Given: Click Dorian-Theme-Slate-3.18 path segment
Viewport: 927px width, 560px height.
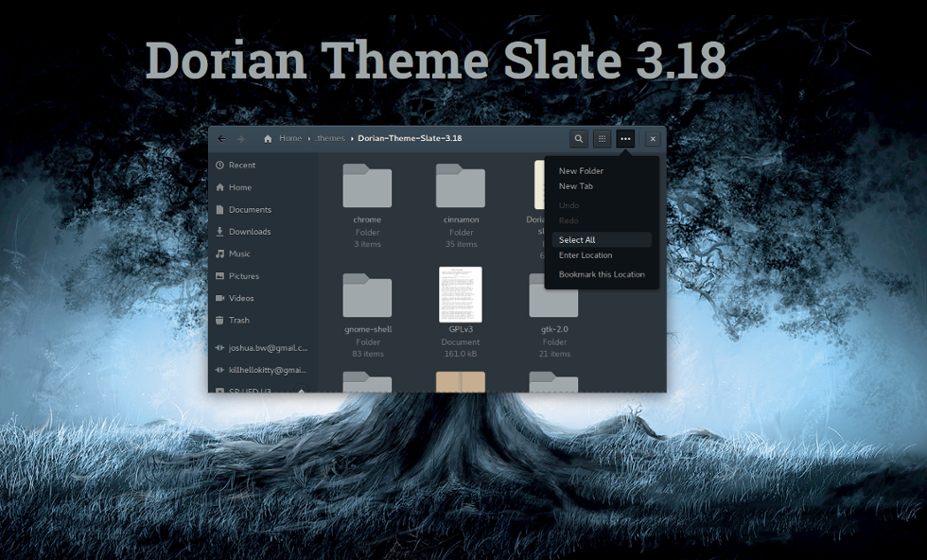Looking at the screenshot, I should click(410, 138).
